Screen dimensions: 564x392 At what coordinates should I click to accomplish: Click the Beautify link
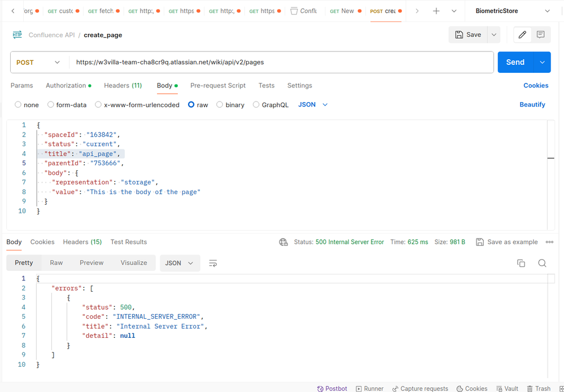pos(532,104)
